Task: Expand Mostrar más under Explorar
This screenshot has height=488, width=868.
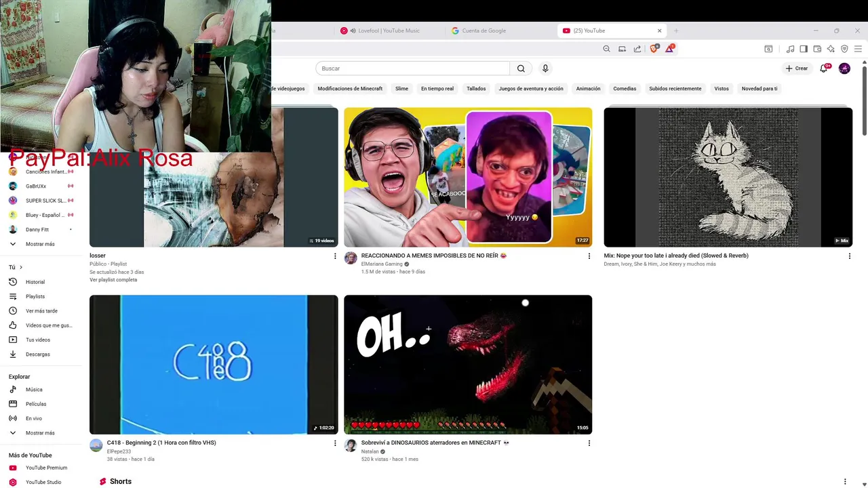Action: pos(41,432)
